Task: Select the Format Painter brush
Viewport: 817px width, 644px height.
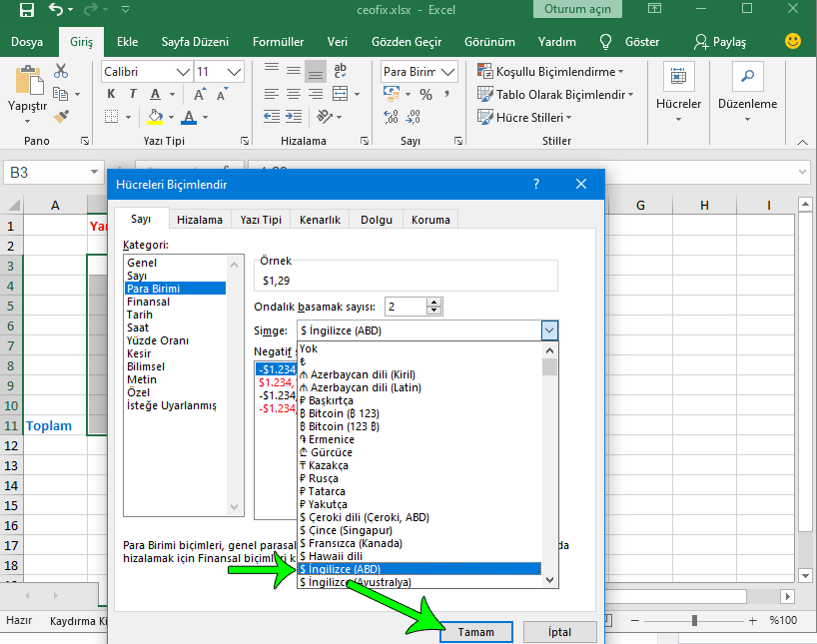Action: (61, 117)
